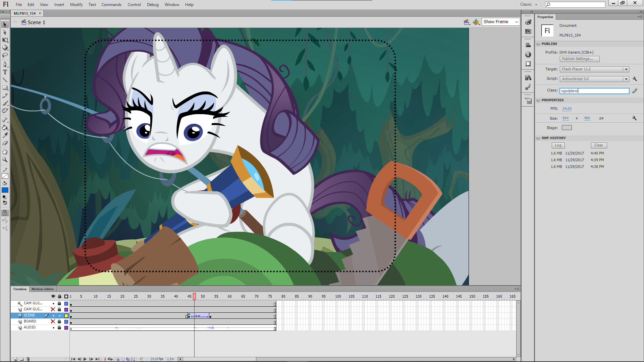Open the Show Frame zoom dropdown
Image resolution: width=644 pixels, height=362 pixels.
501,22
